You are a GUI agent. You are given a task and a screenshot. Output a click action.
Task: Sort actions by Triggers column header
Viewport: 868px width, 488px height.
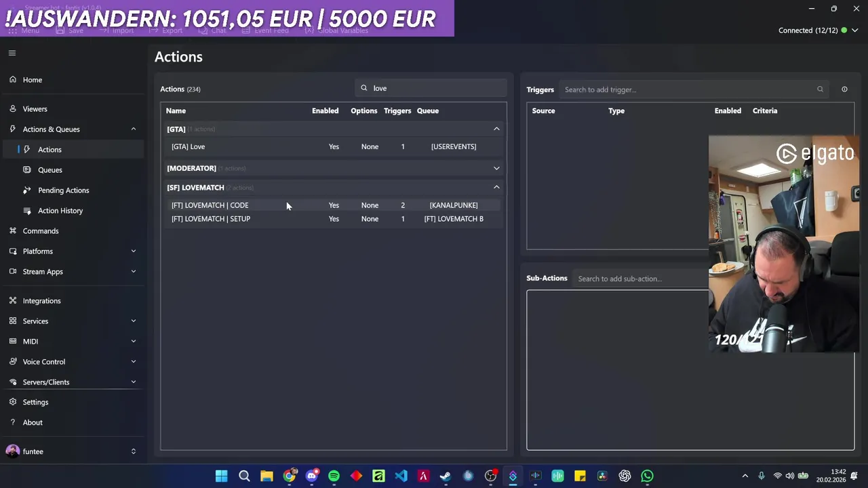pos(397,110)
